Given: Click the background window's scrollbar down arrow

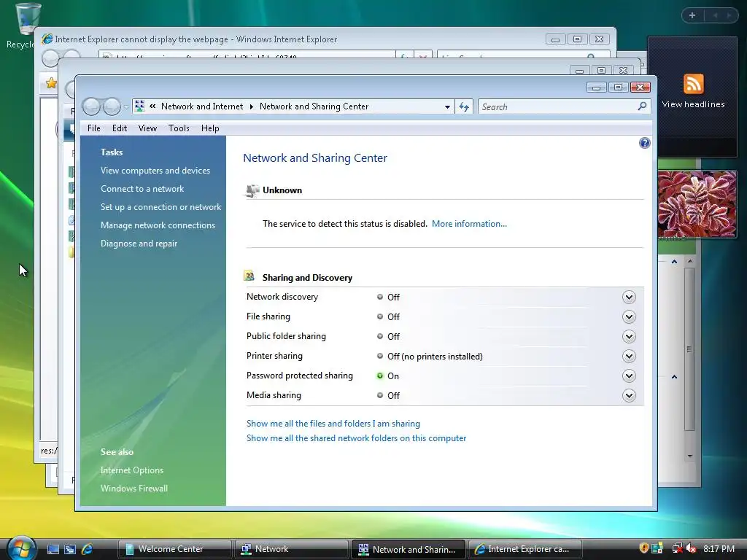Looking at the screenshot, I should coord(689,456).
